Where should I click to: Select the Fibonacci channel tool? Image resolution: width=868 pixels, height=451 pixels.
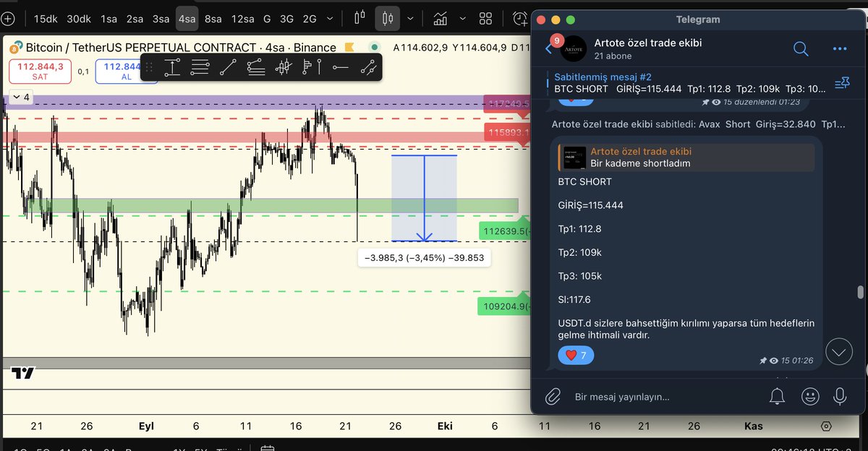[x=256, y=68]
